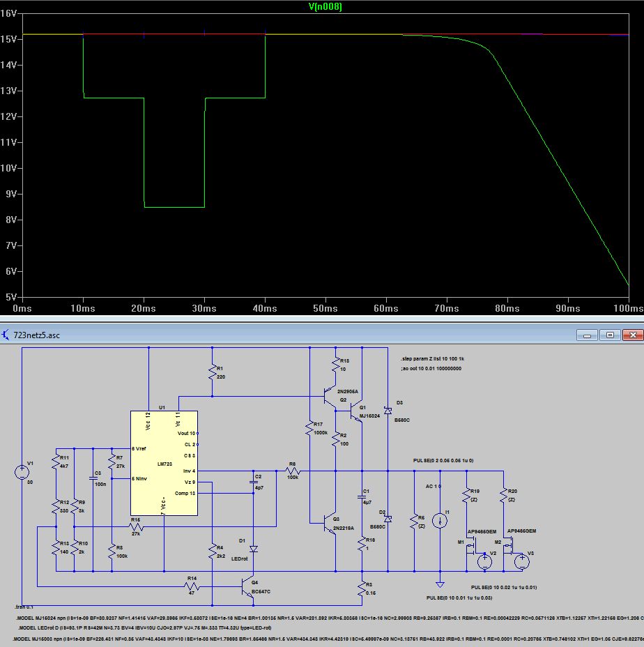Close the 723netz5.asc schematic window
Viewport: 644px width, 647px height.
coord(632,335)
